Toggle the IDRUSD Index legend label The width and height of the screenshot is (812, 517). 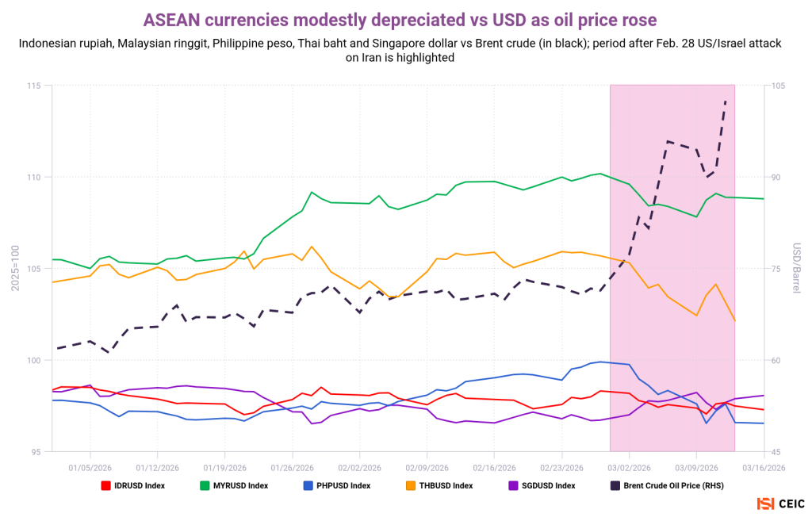(139, 485)
